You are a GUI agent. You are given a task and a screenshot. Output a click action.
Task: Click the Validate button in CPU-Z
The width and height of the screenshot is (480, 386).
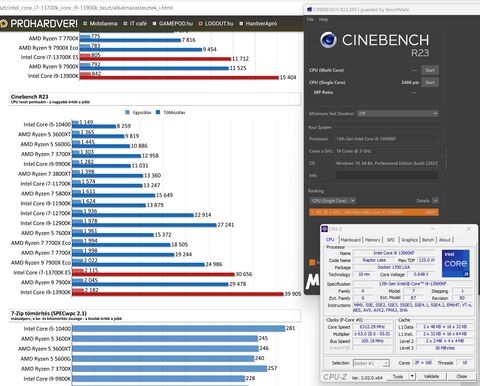point(431,376)
